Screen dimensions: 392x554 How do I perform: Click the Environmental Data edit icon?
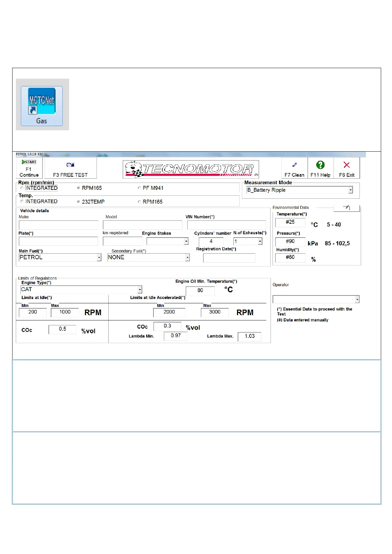tap(347, 208)
